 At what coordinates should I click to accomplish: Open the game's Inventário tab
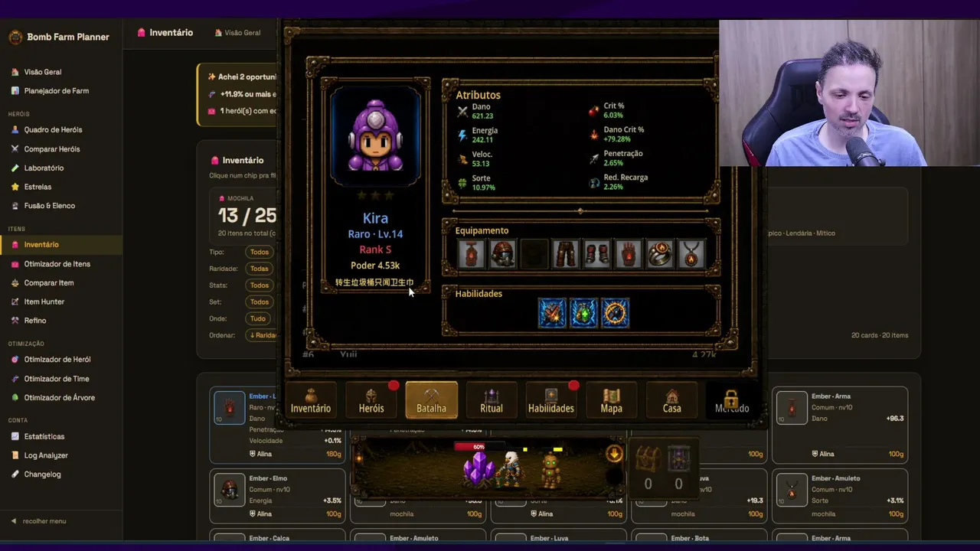(x=311, y=400)
